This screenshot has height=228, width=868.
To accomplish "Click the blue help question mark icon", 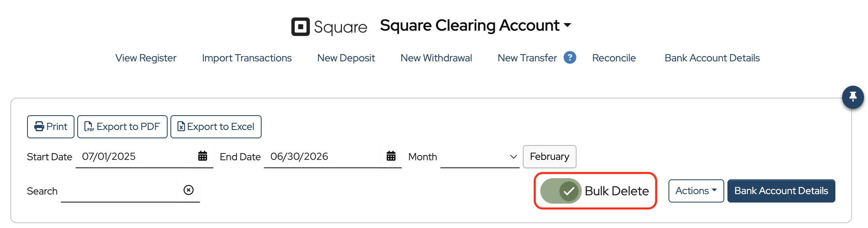I will (570, 58).
